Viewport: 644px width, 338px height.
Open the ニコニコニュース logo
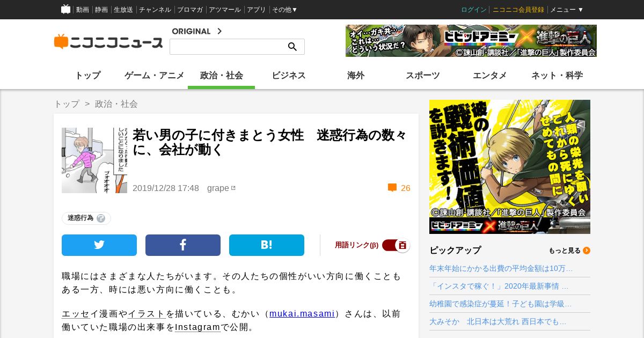click(108, 42)
